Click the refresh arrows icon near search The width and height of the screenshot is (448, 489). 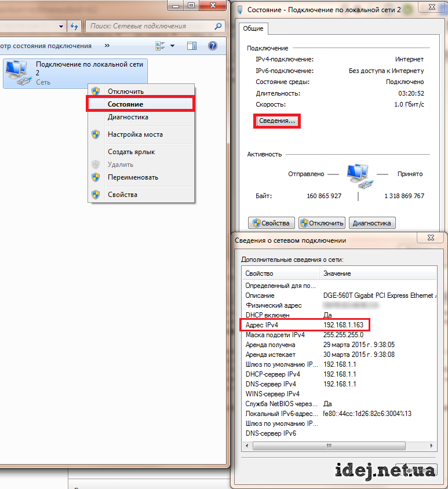74,26
